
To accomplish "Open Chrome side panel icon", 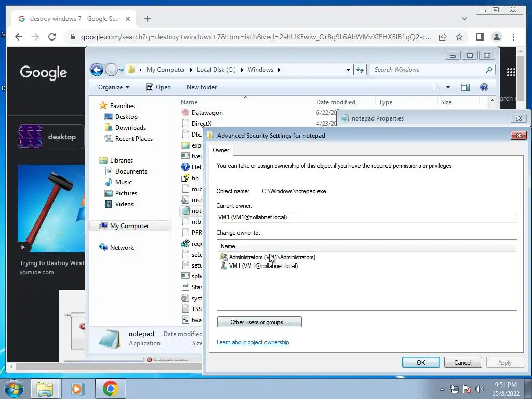I will point(480,37).
